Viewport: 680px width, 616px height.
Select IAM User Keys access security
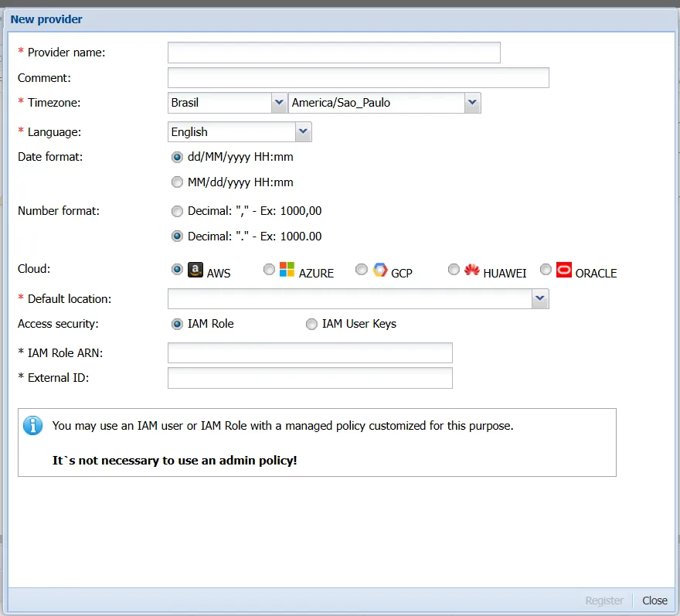(x=312, y=324)
